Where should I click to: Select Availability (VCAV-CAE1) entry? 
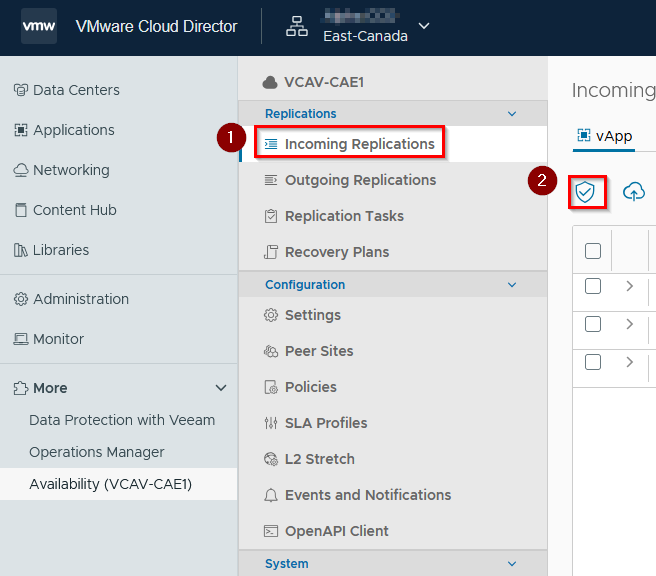118,484
